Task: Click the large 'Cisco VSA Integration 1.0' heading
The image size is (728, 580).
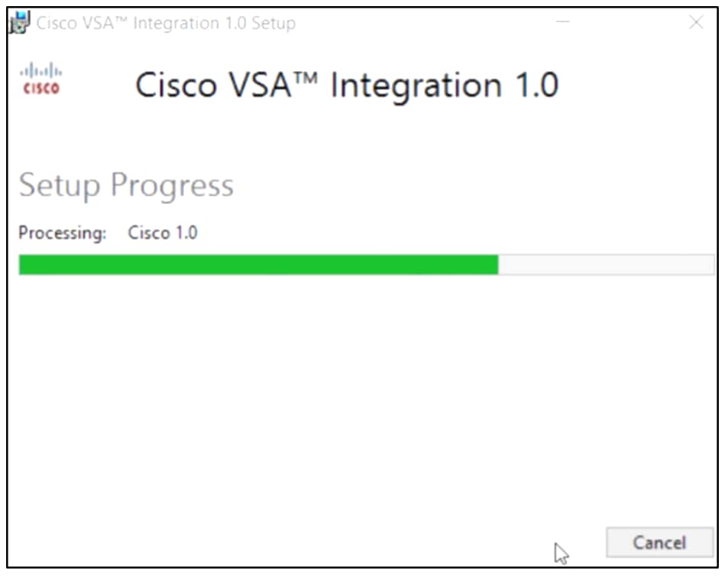Action: coord(347,85)
